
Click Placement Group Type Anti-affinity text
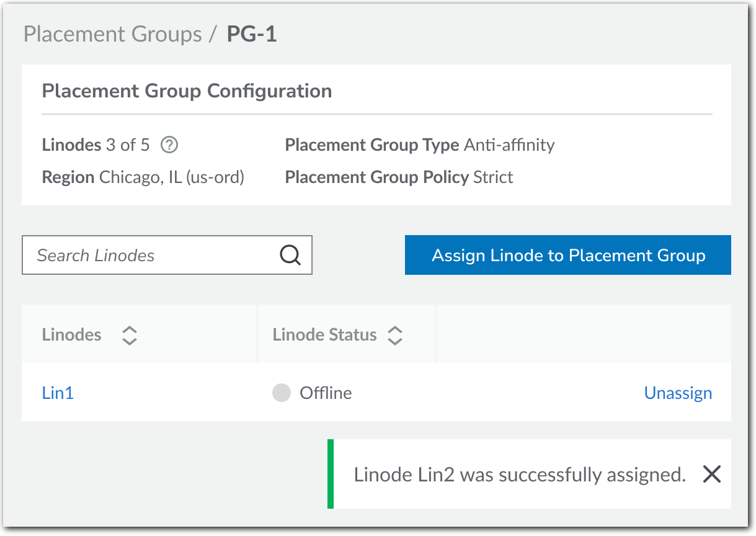419,145
